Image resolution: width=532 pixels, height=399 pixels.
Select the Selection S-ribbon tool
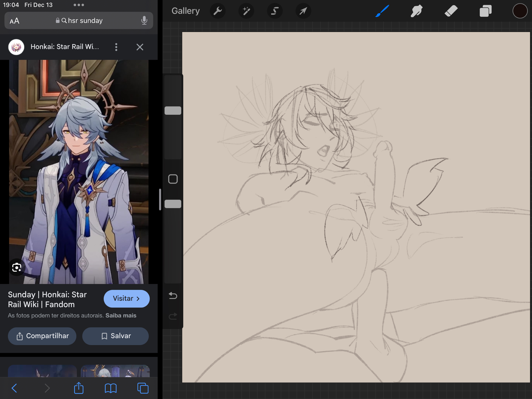coord(275,11)
